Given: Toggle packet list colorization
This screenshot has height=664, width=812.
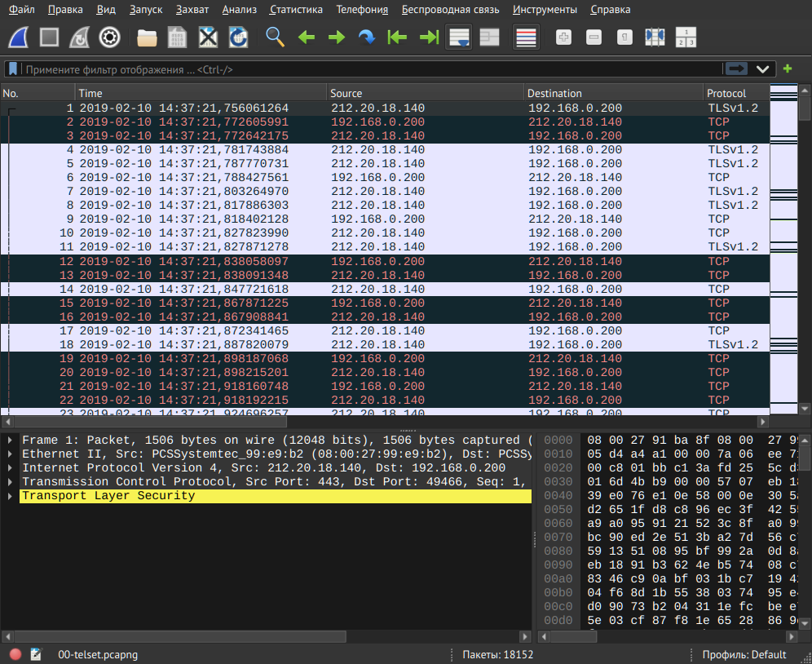Looking at the screenshot, I should tap(526, 38).
